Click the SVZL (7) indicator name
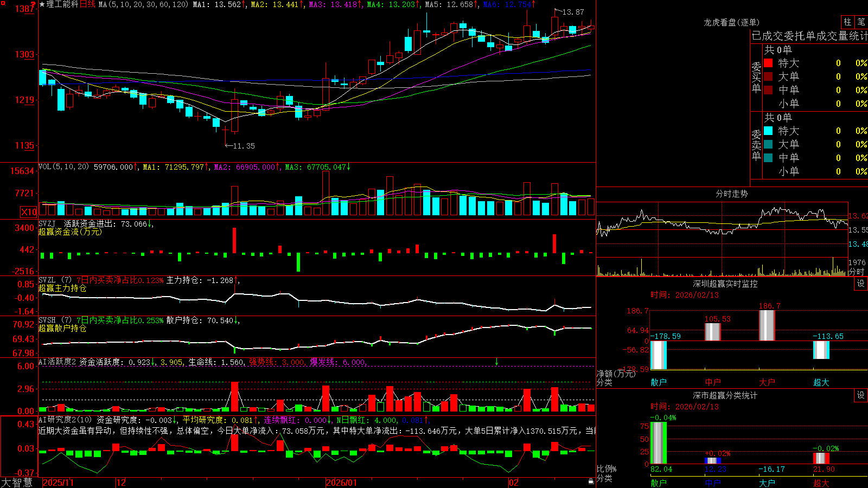Screen dimensions: 868x488 coord(55,280)
